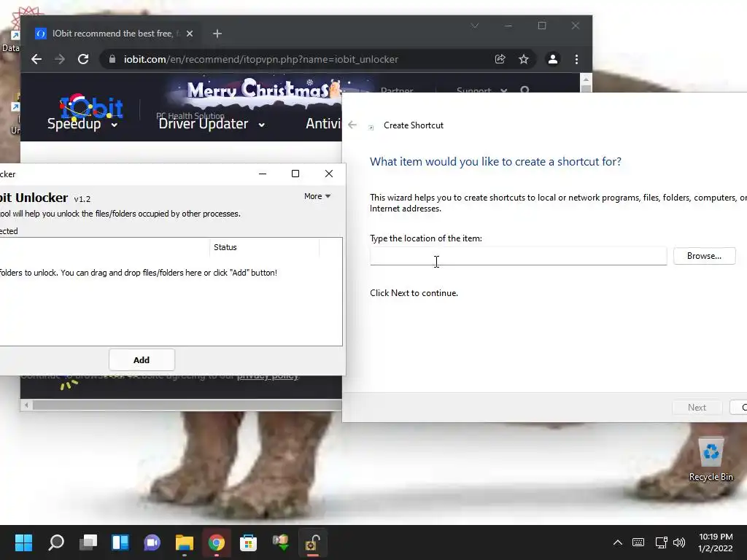The width and height of the screenshot is (747, 560).
Task: Click page scrollbar up arrow
Action: 586,79
